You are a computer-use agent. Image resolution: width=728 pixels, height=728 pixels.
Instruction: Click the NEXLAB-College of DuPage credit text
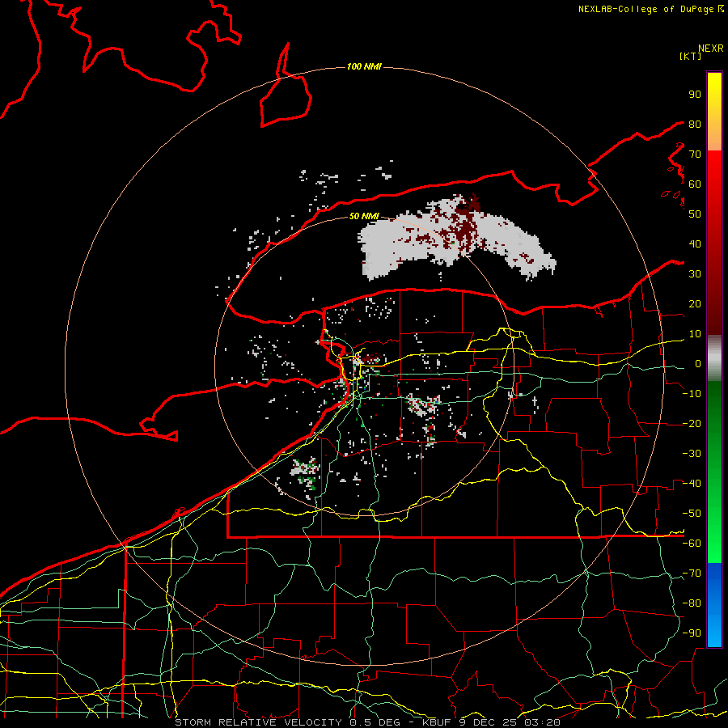click(646, 9)
